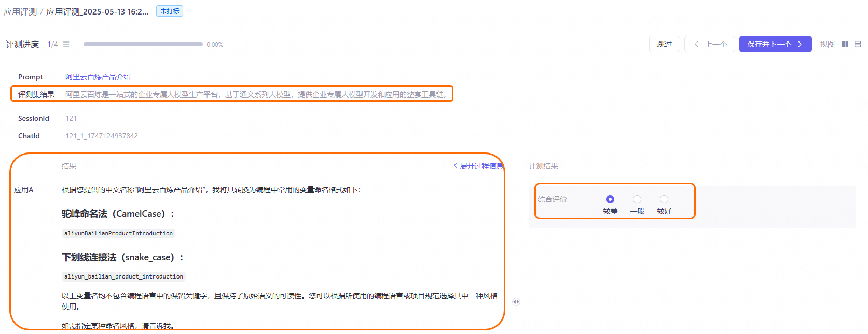This screenshot has width=868, height=334.
Task: Click the 未打标 status tag
Action: (170, 11)
